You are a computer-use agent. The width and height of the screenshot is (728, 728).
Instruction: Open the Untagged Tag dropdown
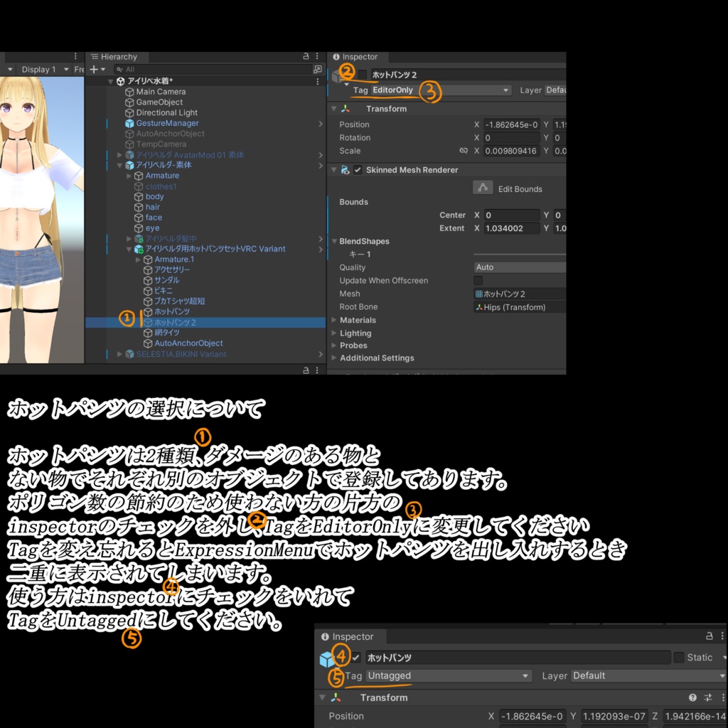pyautogui.click(x=449, y=676)
